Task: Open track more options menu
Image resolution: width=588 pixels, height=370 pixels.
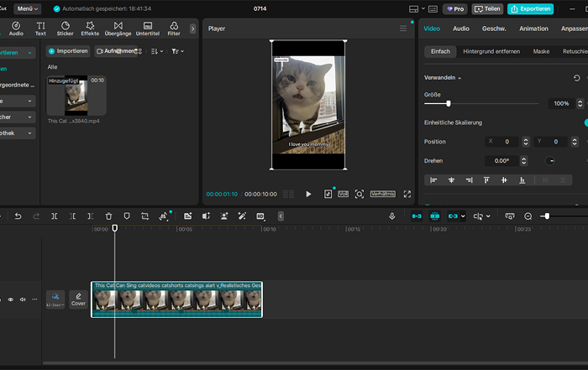Action: coord(34,300)
